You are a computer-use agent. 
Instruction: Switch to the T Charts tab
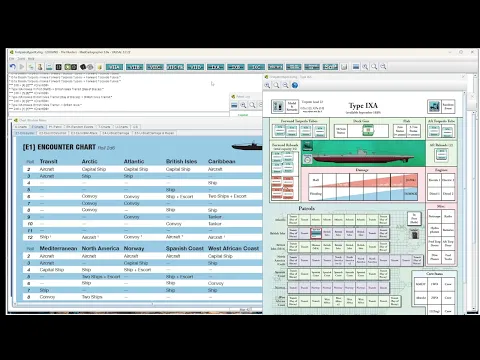104,127
